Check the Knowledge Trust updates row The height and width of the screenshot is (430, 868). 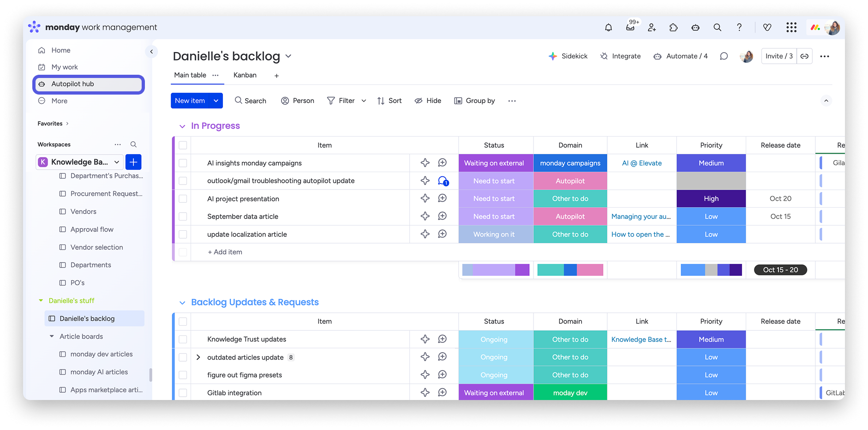click(183, 340)
